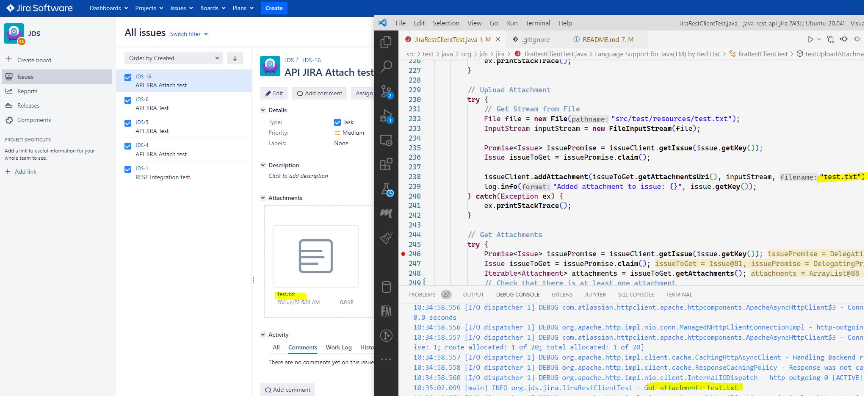This screenshot has width=868, height=396.
Task: Click the top Add comment button
Action: coord(319,93)
